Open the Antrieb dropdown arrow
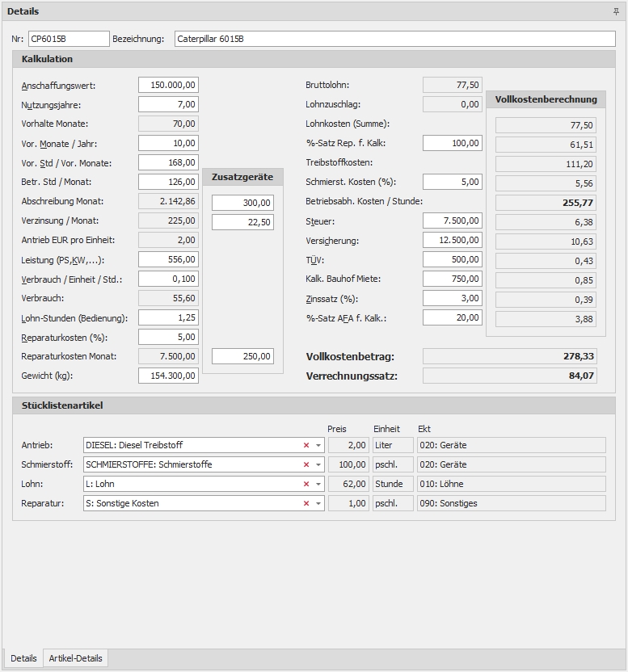 pos(318,445)
